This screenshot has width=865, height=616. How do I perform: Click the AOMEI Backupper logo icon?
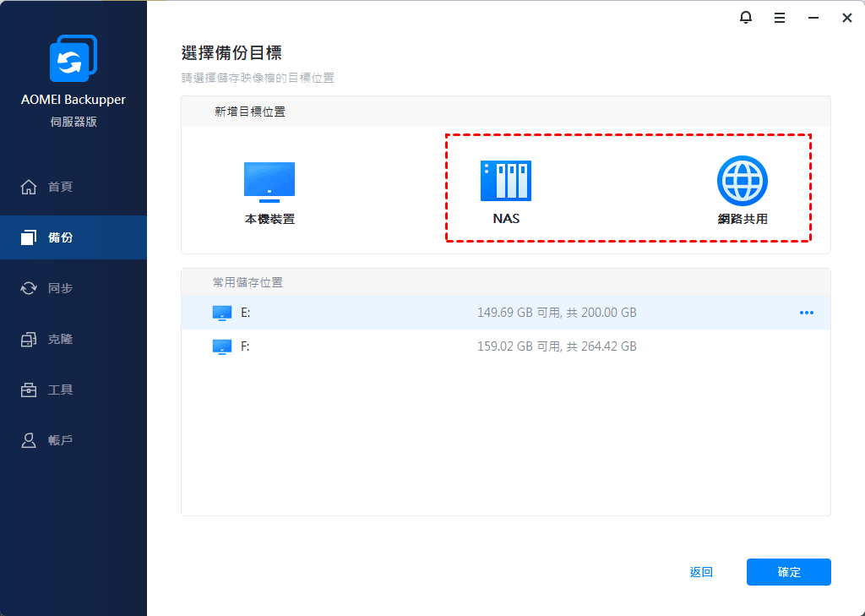click(73, 58)
